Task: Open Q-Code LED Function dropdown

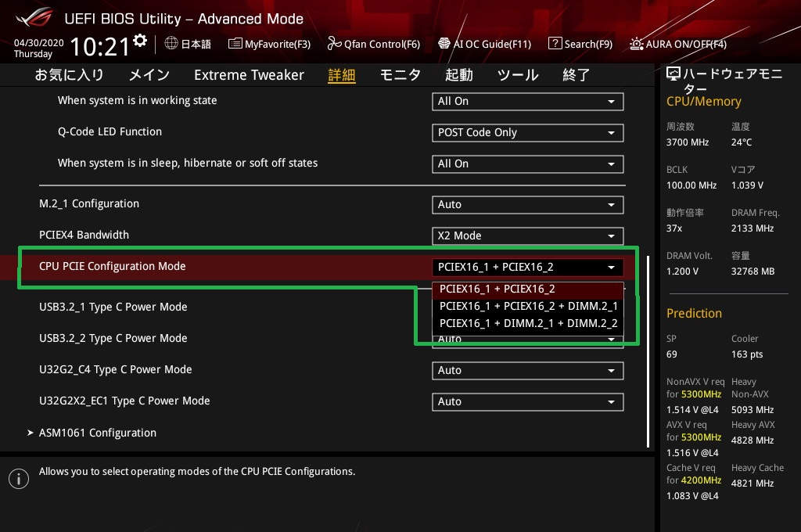Action: pos(527,132)
